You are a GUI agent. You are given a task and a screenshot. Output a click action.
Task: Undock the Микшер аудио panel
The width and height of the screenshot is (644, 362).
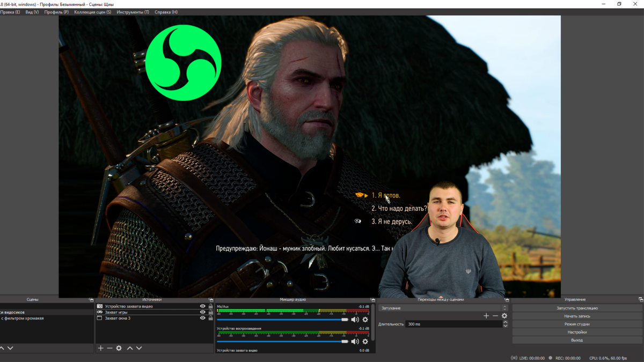(373, 300)
